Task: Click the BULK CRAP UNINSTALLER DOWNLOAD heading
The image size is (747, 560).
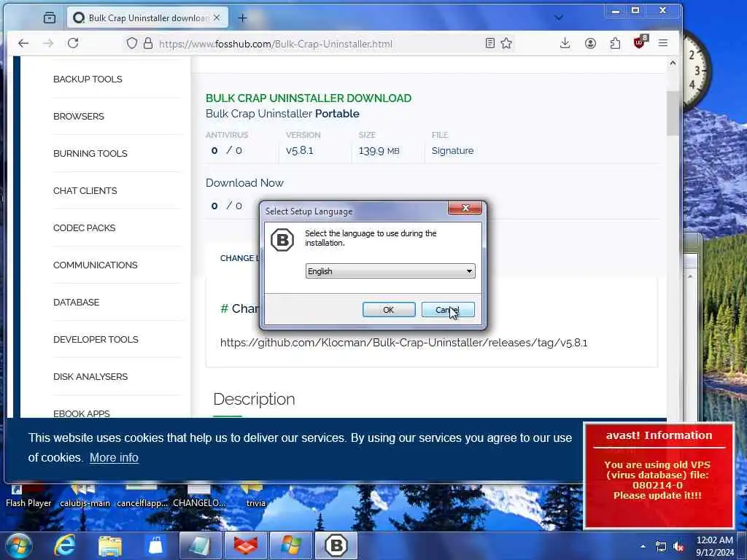Action: [x=309, y=98]
